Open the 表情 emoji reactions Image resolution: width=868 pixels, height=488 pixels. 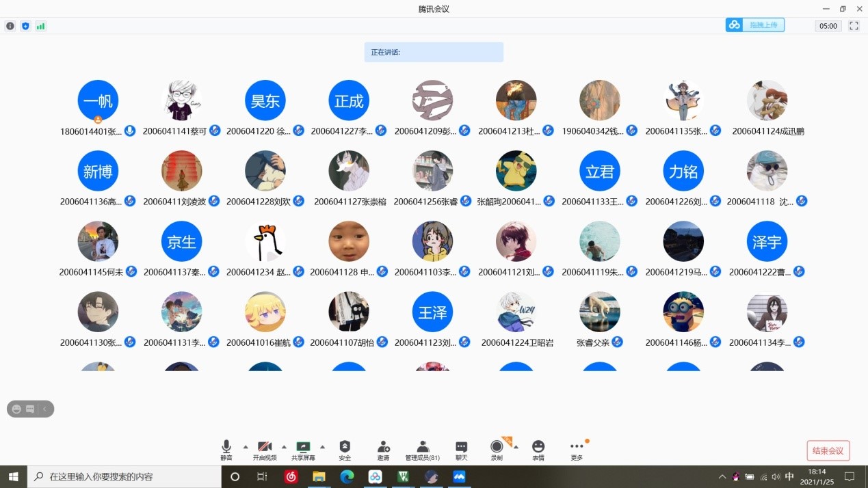tap(538, 450)
